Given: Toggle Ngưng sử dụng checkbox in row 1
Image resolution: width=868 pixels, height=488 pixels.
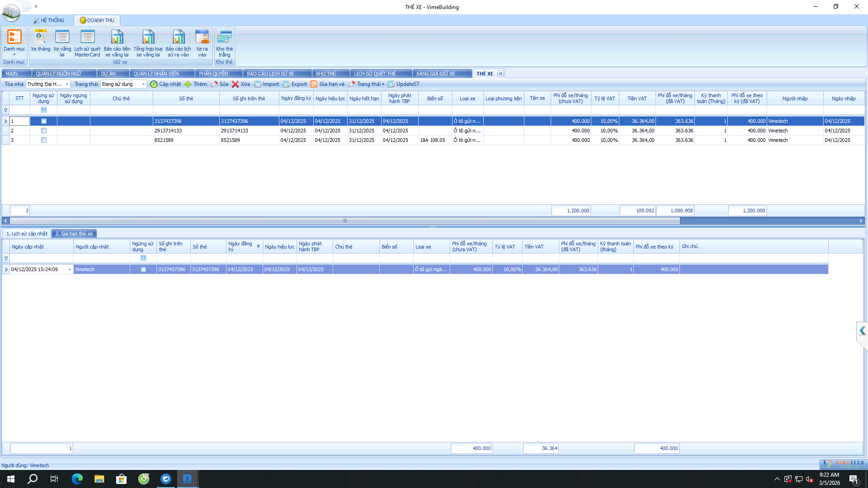Looking at the screenshot, I should pyautogui.click(x=44, y=121).
